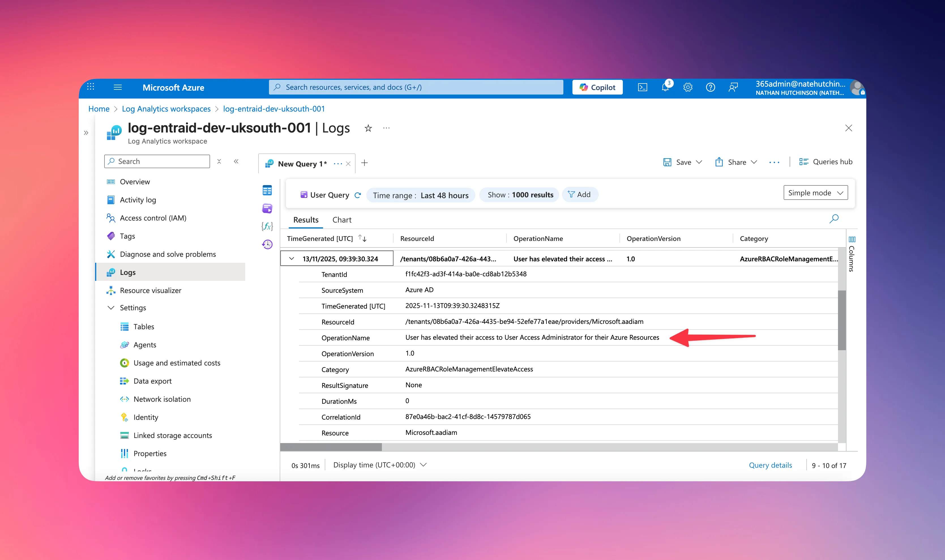The image size is (945, 560).
Task: Open the feedback icon in top bar
Action: coord(733,87)
